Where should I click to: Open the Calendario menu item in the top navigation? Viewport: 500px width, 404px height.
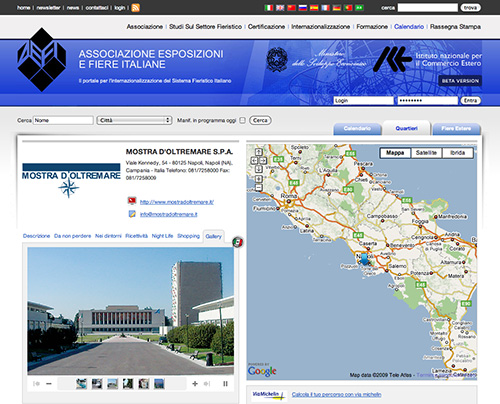coord(409,27)
